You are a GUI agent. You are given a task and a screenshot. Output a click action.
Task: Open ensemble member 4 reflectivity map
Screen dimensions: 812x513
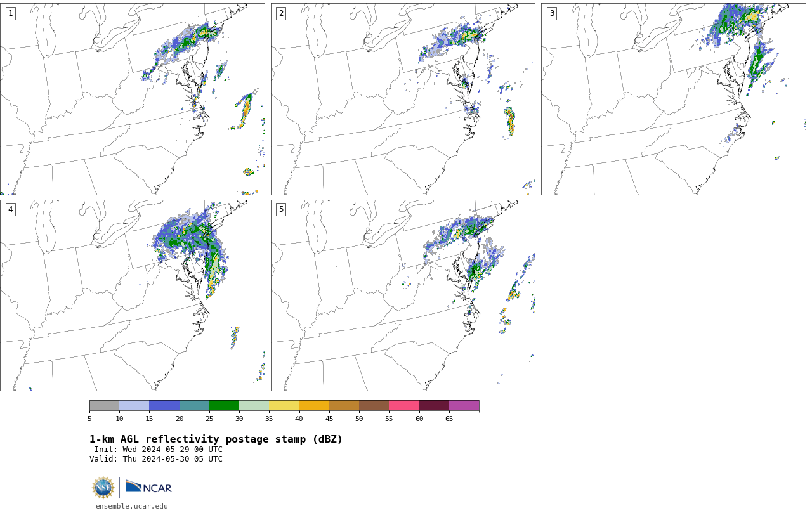[133, 295]
